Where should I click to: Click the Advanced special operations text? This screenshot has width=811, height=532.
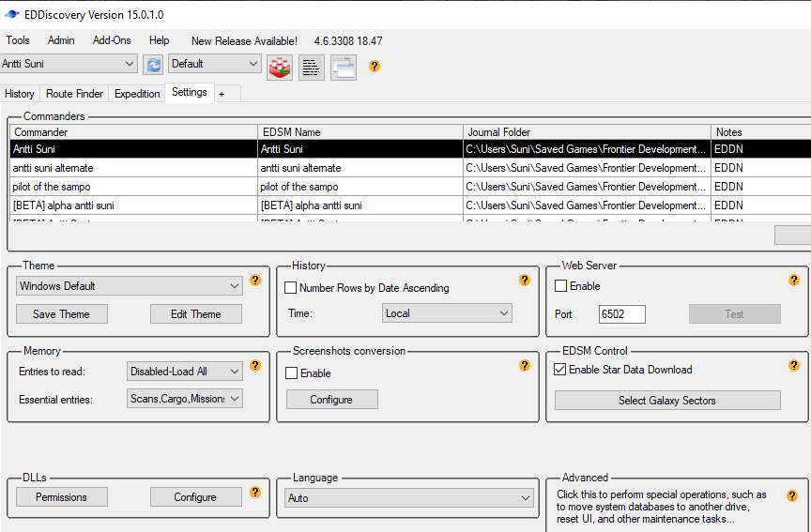[662, 507]
